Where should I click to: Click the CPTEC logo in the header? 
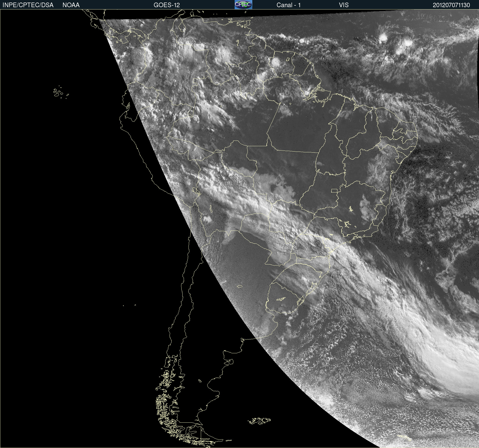point(243,5)
